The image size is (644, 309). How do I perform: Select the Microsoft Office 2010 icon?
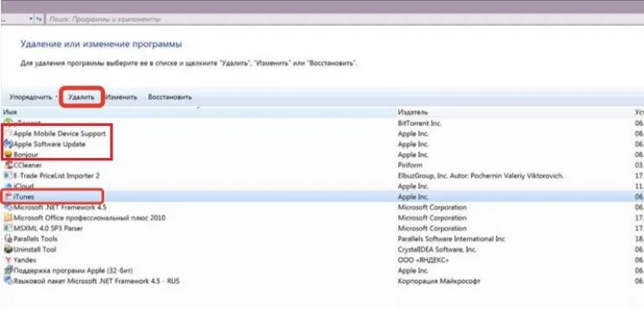pyautogui.click(x=8, y=217)
